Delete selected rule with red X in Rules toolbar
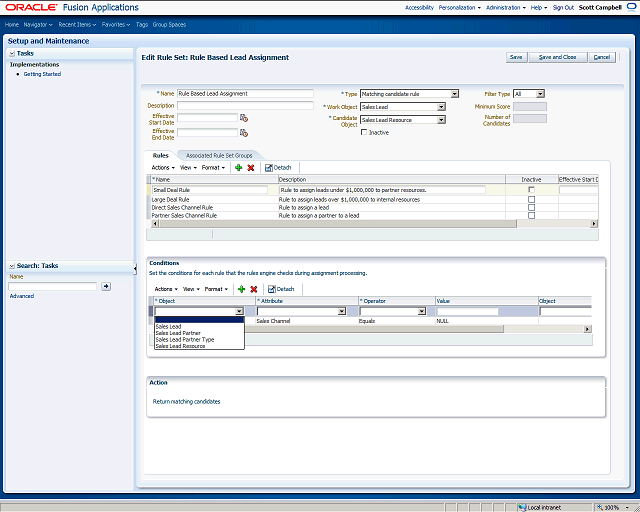Screen dimensions: 640x512 (251, 168)
